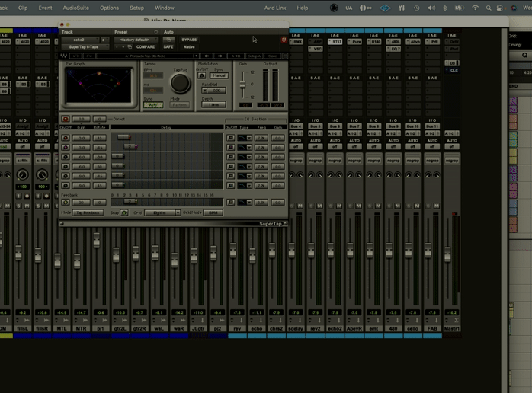Open the Avid Link menu
The image size is (532, 393).
point(275,8)
